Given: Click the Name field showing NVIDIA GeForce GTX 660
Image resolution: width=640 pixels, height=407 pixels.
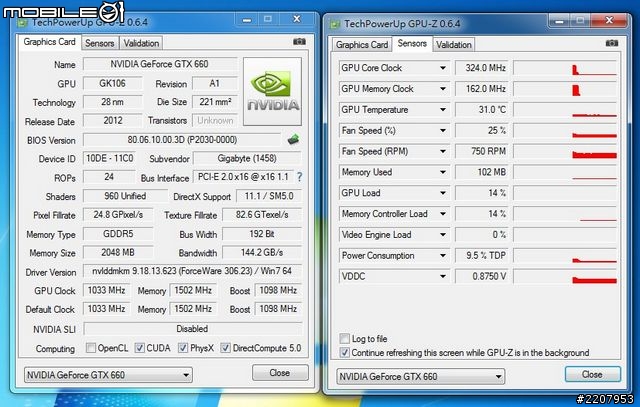Looking at the screenshot, I should pyautogui.click(x=160, y=64).
